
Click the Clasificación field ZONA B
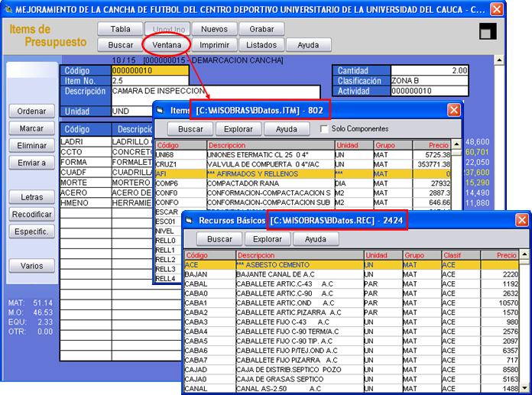(x=430, y=81)
